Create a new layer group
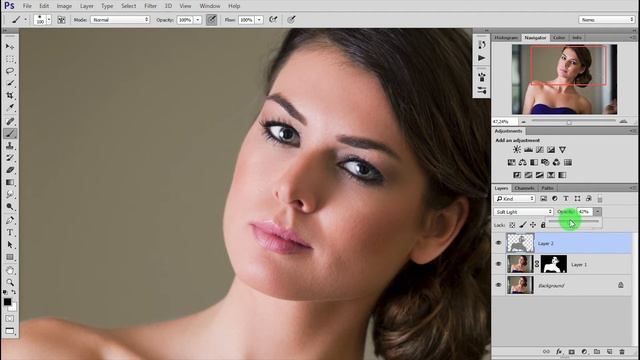Viewport: 640px width, 360px height. coord(597,351)
